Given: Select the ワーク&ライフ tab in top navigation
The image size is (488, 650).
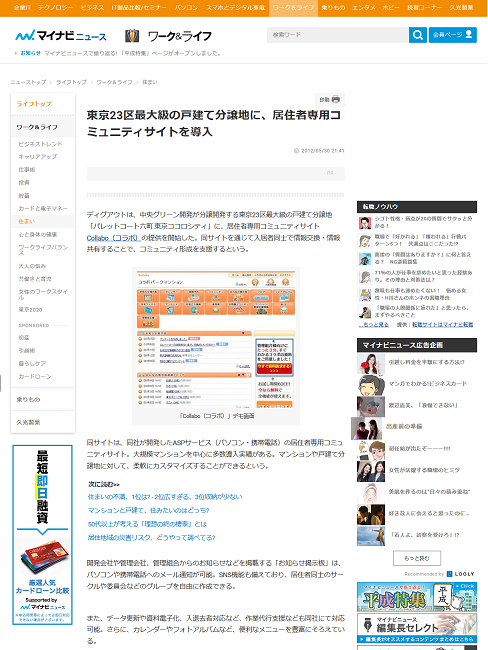Looking at the screenshot, I should (293, 8).
